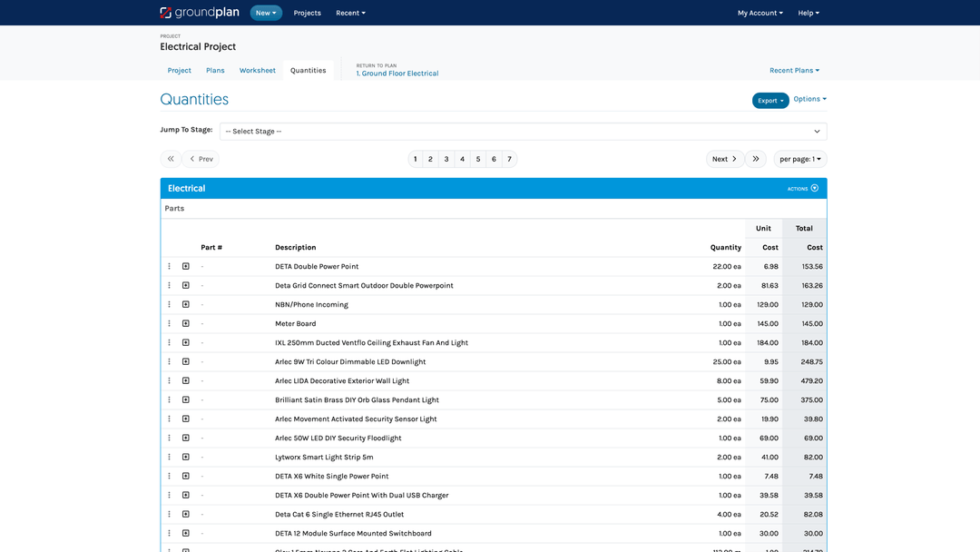Click the Description column header

pos(296,248)
